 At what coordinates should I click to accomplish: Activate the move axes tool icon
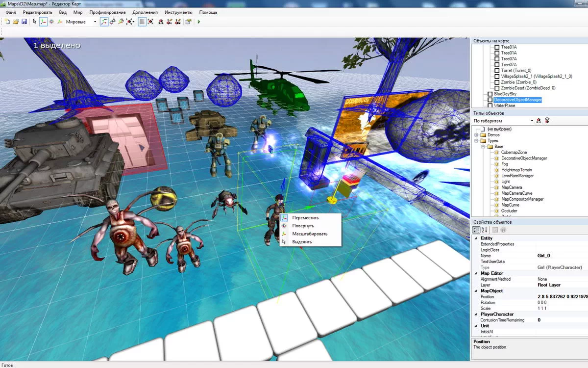43,22
